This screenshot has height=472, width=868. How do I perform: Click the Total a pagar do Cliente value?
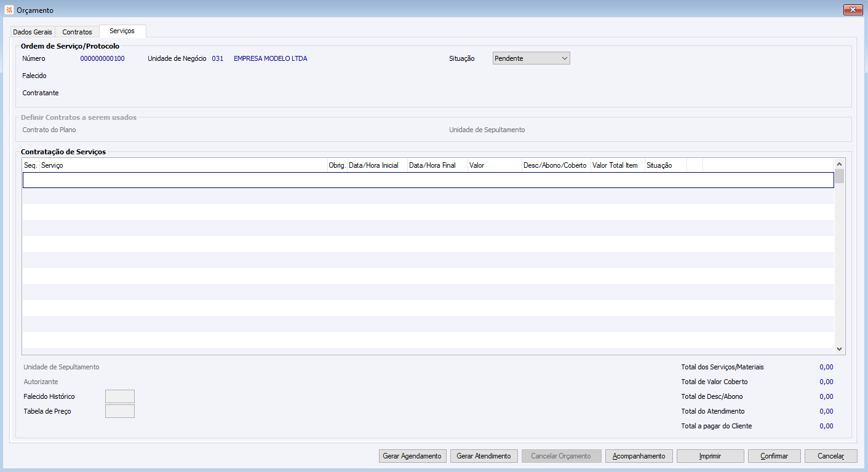(826, 426)
